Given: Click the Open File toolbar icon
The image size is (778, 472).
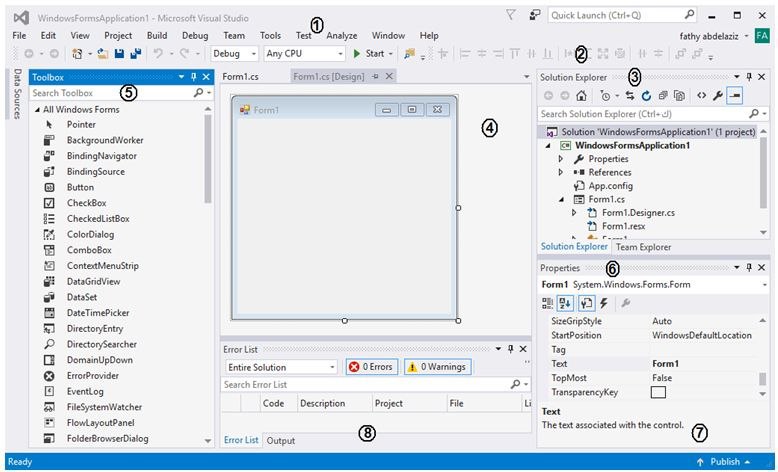Looking at the screenshot, I should 103,54.
